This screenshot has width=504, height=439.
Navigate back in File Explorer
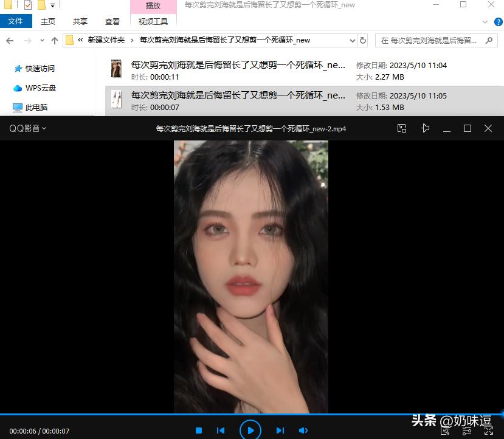click(x=10, y=40)
